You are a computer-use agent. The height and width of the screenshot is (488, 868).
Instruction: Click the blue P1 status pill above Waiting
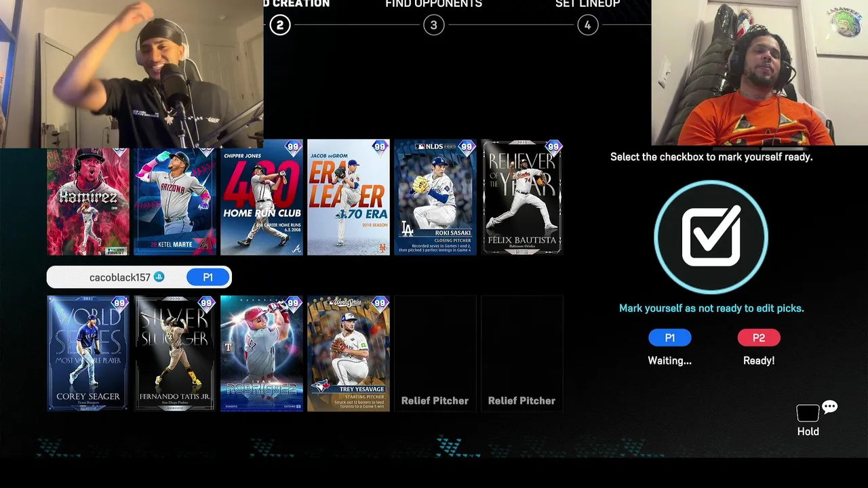669,338
